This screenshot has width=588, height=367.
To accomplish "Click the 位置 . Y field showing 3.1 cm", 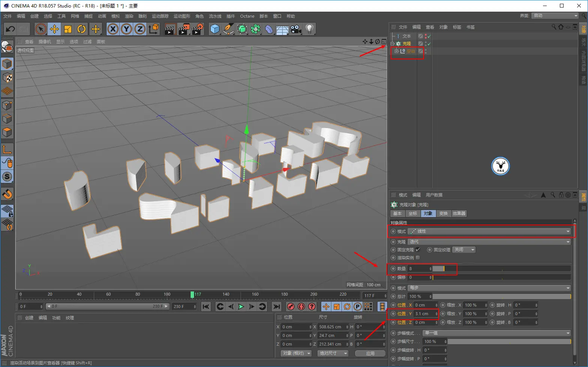I will (x=426, y=314).
